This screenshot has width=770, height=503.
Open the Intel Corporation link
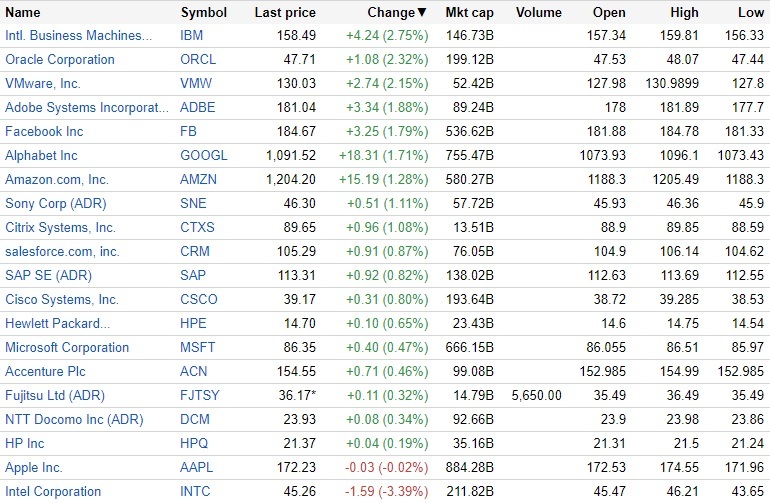pyautogui.click(x=53, y=491)
